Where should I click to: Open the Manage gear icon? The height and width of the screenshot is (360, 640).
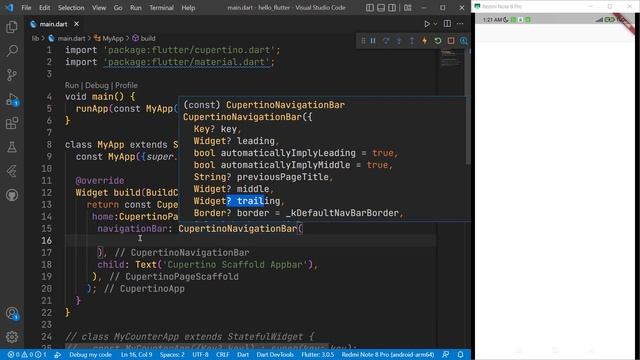coord(12,337)
